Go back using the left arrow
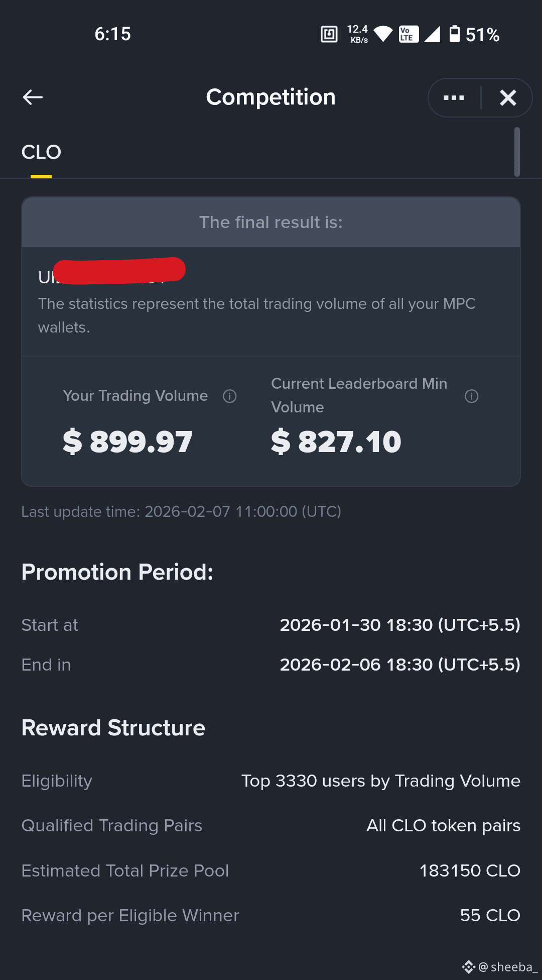The width and height of the screenshot is (542, 980). pyautogui.click(x=33, y=97)
